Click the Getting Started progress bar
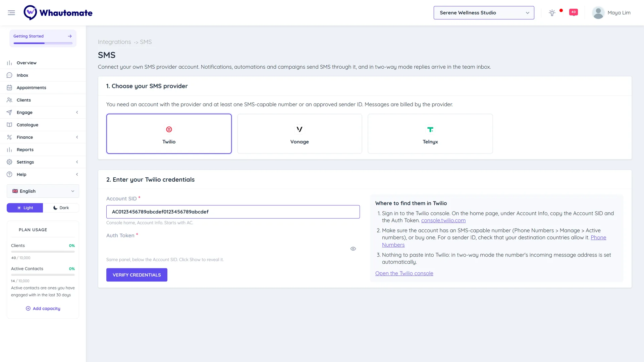This screenshot has height=362, width=644. 43,43
